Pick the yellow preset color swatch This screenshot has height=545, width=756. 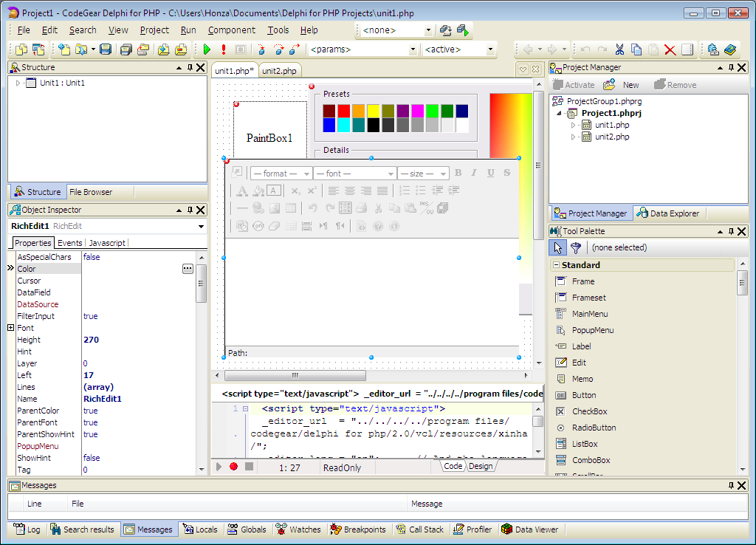373,111
